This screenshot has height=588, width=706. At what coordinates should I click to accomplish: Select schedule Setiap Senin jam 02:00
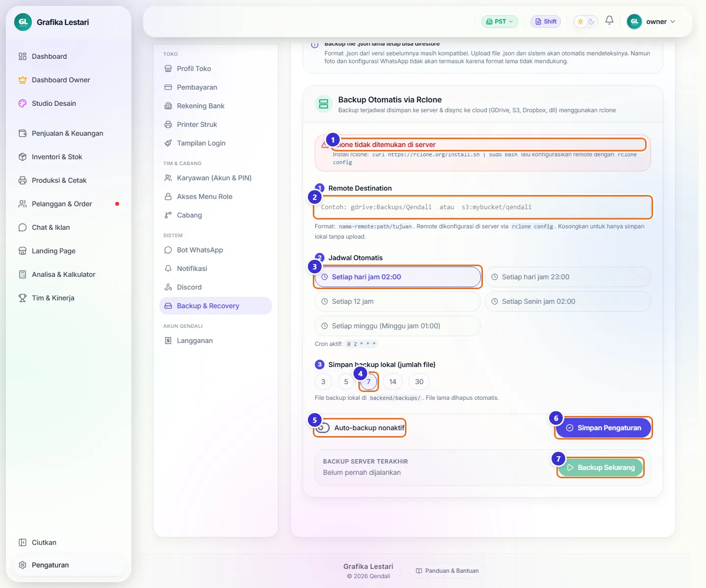(568, 301)
